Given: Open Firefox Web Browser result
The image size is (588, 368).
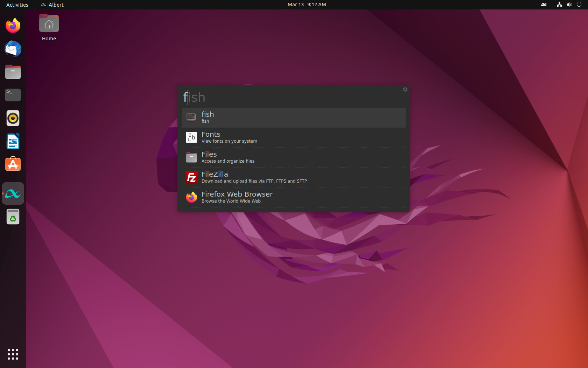Looking at the screenshot, I should click(293, 197).
